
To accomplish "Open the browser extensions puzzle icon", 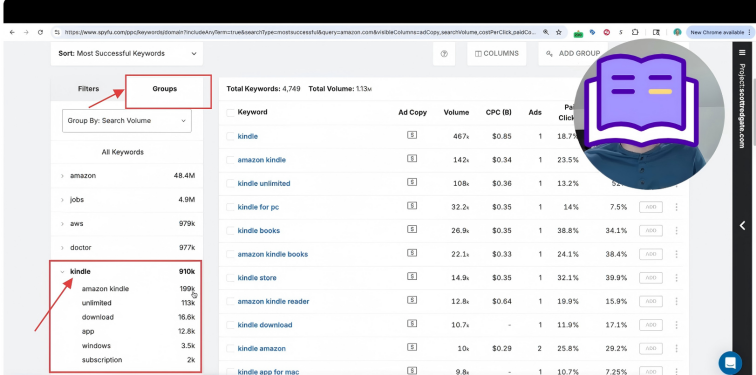I will pyautogui.click(x=635, y=32).
